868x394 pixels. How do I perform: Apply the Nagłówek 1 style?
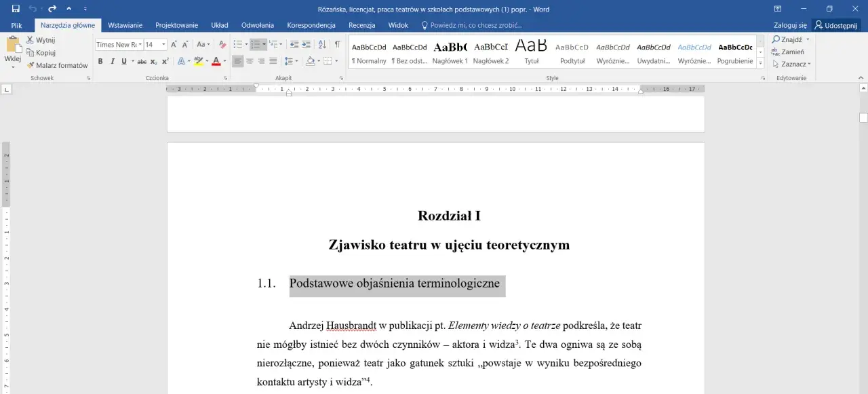pyautogui.click(x=450, y=53)
